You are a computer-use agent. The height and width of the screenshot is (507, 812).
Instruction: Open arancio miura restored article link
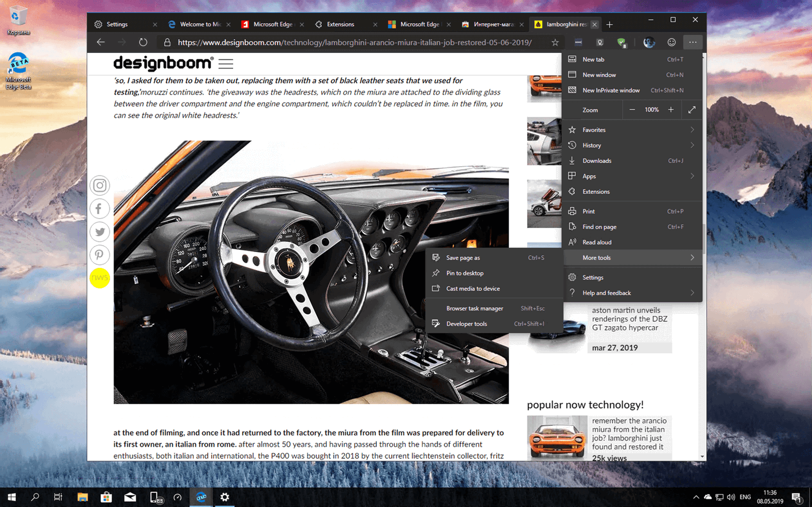[x=629, y=434]
